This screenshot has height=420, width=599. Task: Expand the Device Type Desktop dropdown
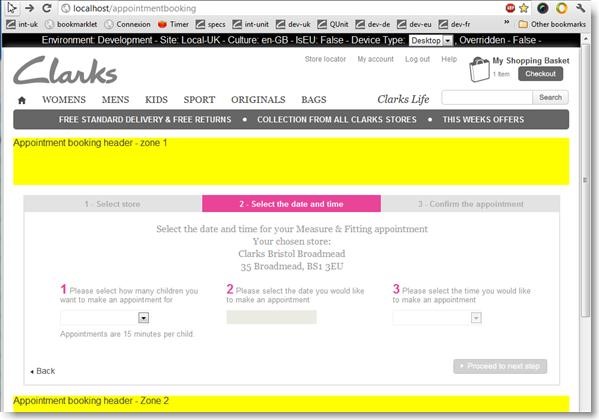tap(431, 41)
